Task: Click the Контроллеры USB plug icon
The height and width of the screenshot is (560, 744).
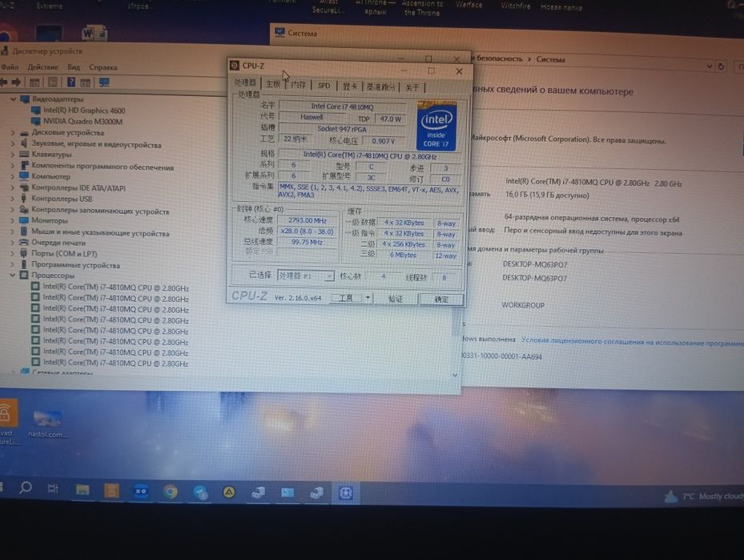Action: pyautogui.click(x=24, y=199)
